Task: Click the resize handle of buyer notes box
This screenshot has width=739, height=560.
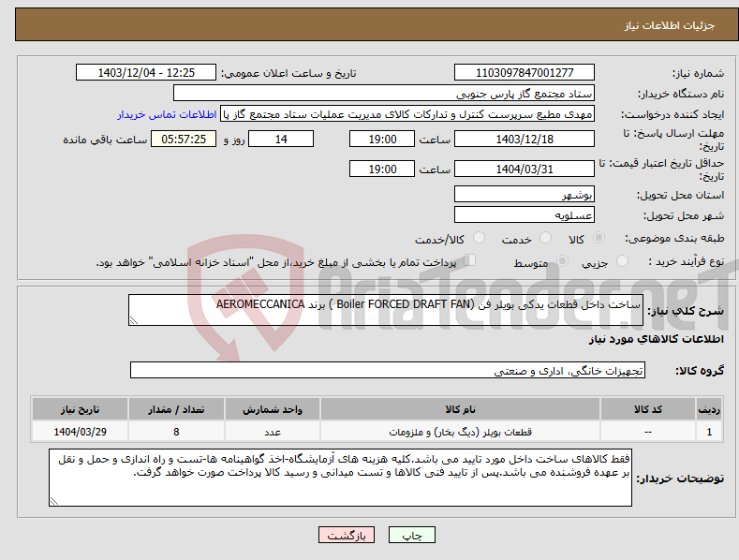Action: pos(54,502)
